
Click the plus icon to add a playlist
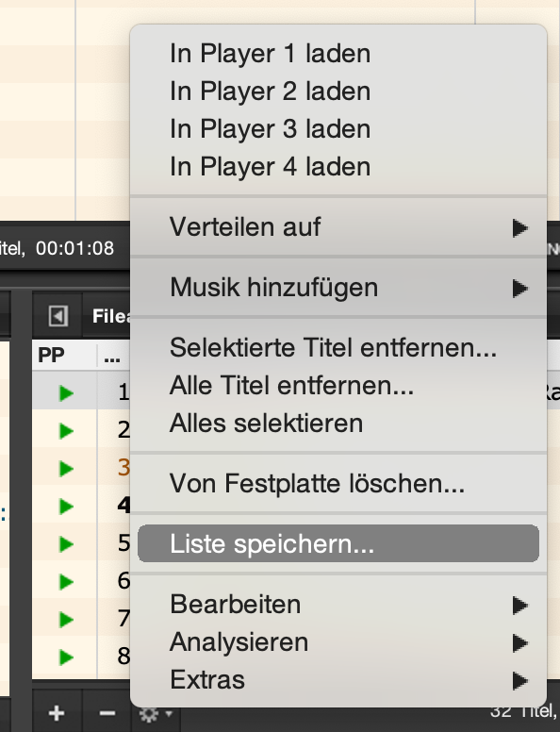(57, 713)
